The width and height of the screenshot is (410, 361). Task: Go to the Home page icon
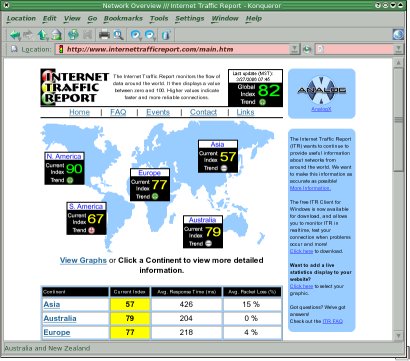[57, 35]
